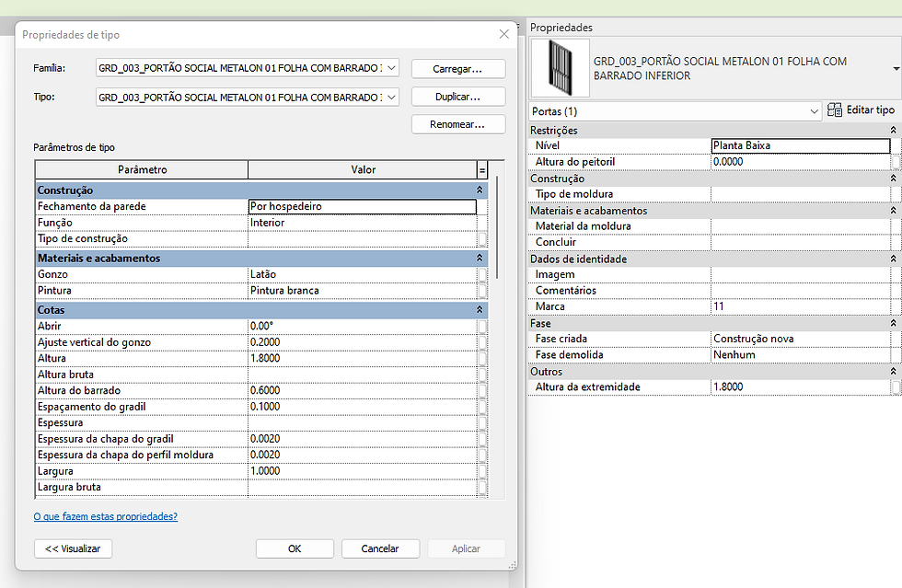902x588 pixels.
Task: Open type selector arrow in Propriedades panel
Action: [x=896, y=68]
